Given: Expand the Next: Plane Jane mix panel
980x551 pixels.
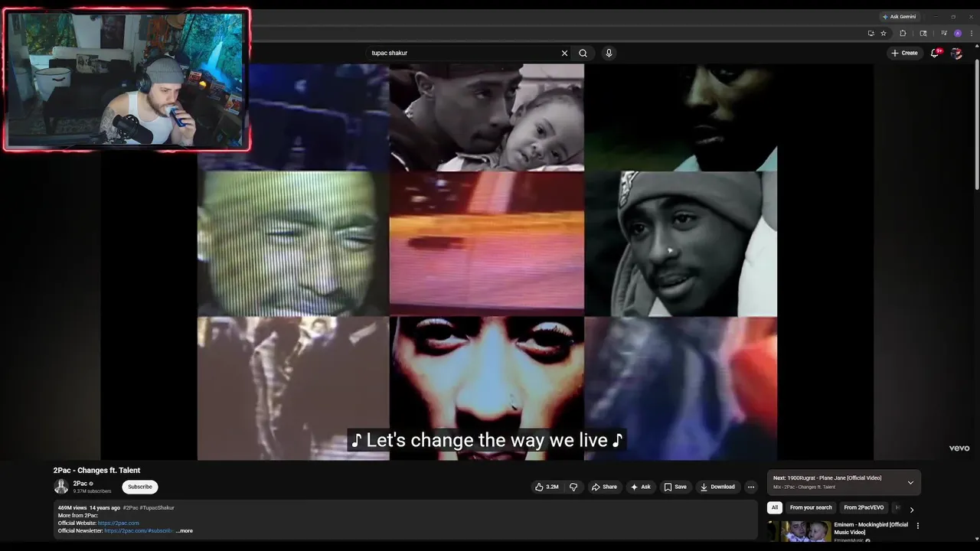Looking at the screenshot, I should click(910, 483).
